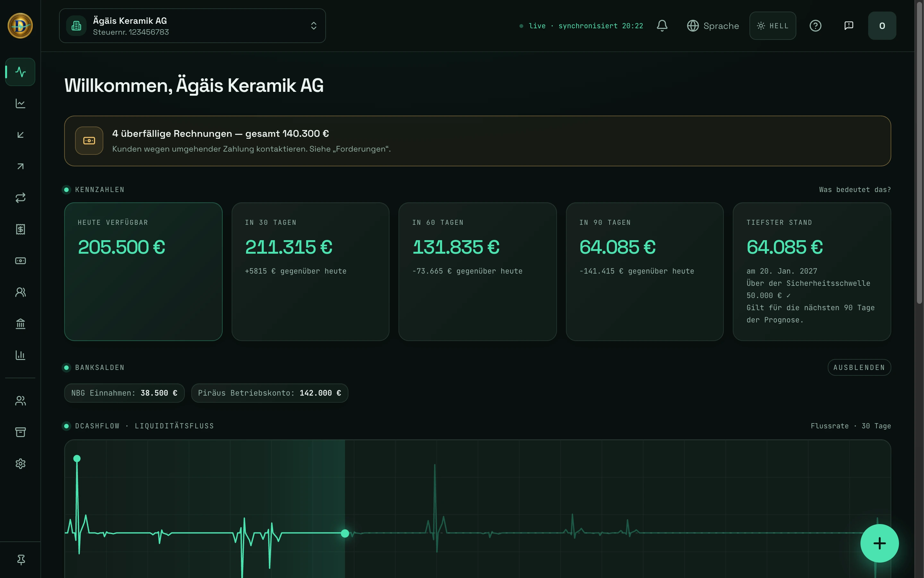This screenshot has height=578, width=924.
Task: Click the live synchronisiert 20:22 status
Action: (x=581, y=26)
